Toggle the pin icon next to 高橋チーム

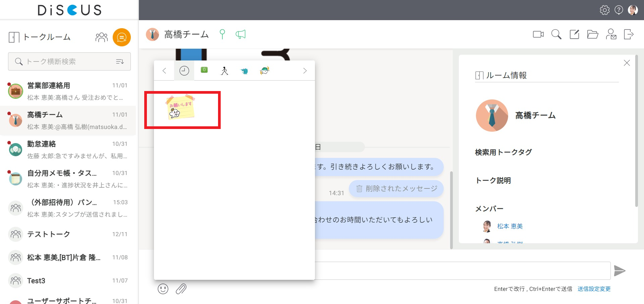[222, 34]
